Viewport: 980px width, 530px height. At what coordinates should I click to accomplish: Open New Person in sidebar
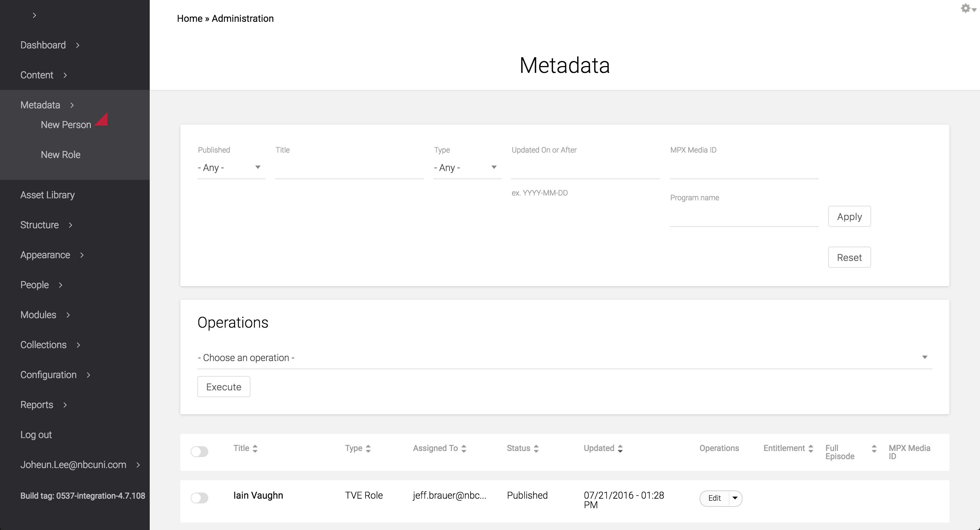point(66,125)
